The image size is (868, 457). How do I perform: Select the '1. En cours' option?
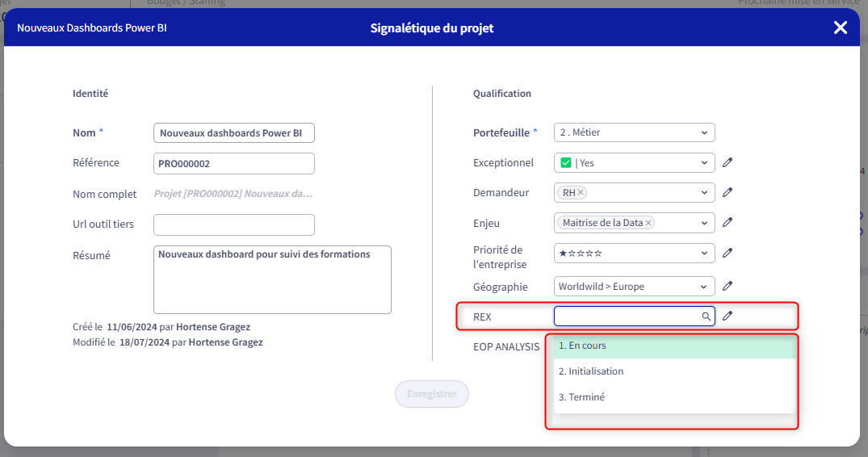point(674,346)
